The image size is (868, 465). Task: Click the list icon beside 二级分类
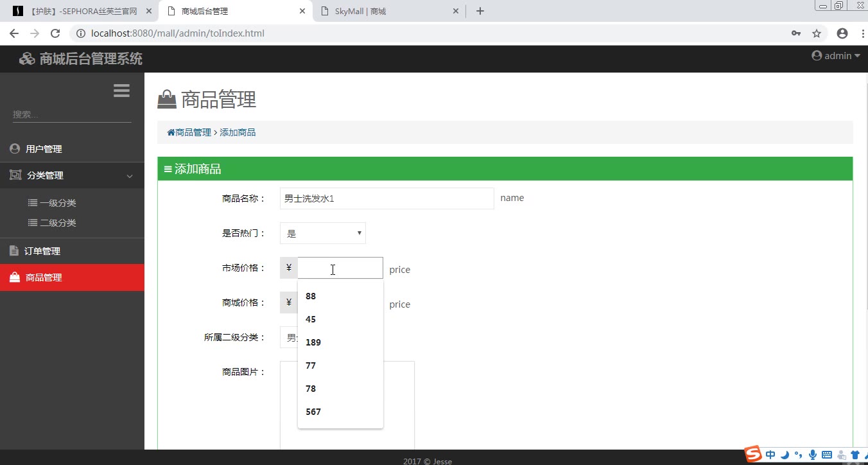[x=33, y=222]
